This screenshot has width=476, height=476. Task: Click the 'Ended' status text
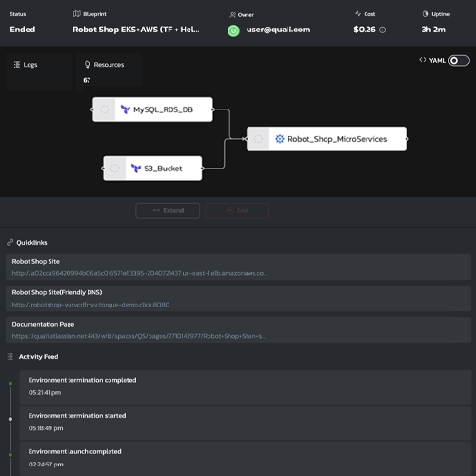coord(23,30)
